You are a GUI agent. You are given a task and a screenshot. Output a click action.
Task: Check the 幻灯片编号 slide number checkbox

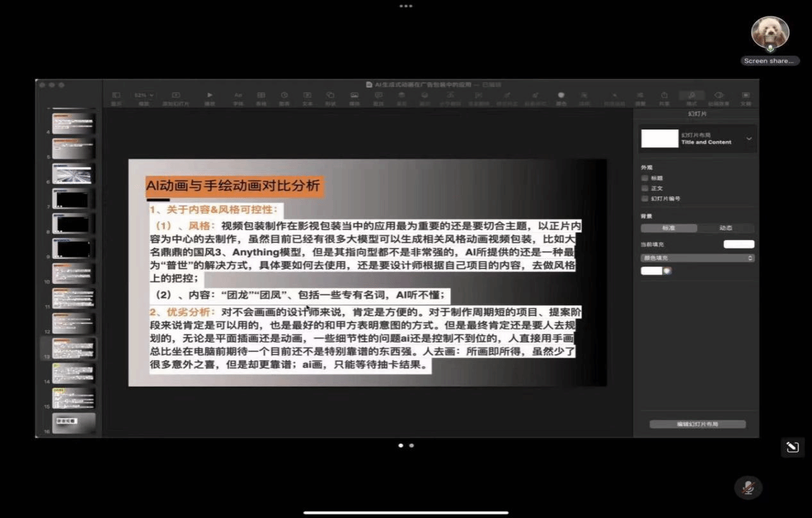tap(645, 199)
